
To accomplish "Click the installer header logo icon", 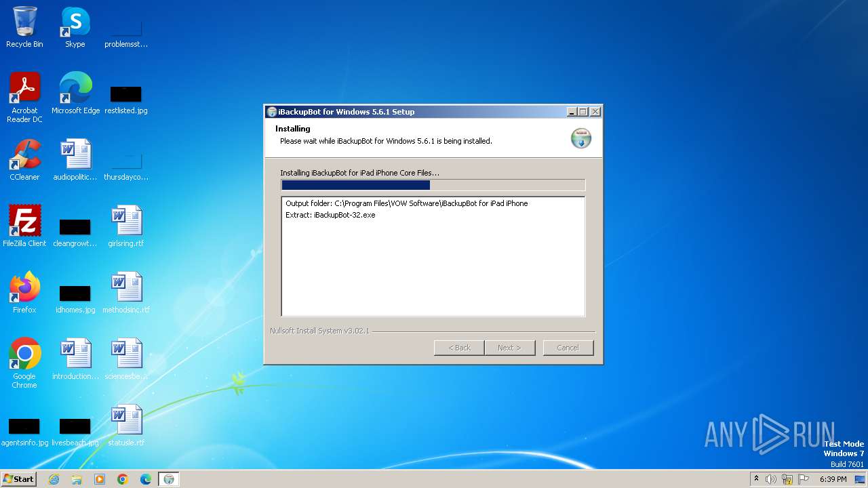I will [x=581, y=138].
